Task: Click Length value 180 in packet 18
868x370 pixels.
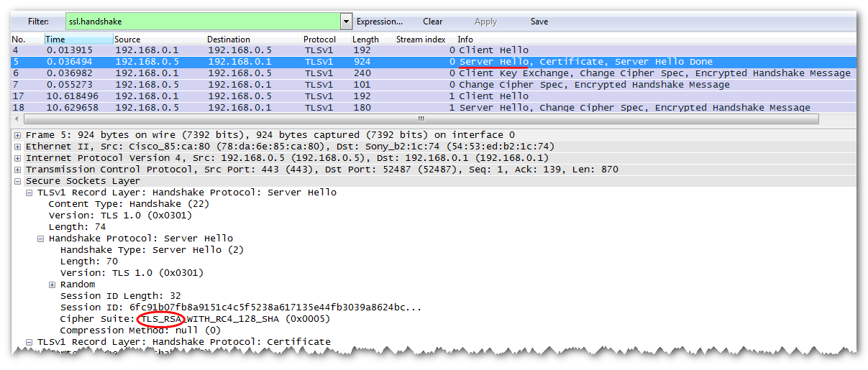Action: 362,108
